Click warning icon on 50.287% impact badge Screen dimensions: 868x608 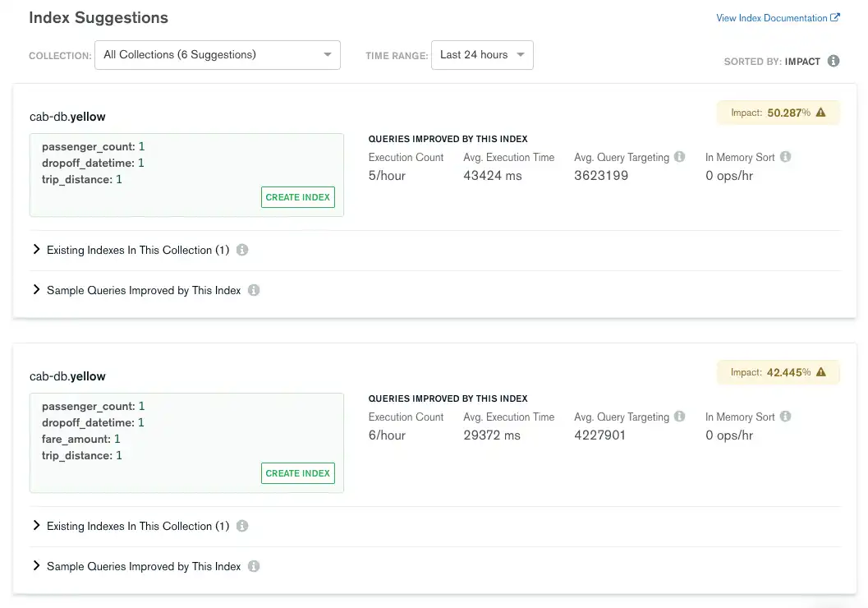[x=820, y=113]
